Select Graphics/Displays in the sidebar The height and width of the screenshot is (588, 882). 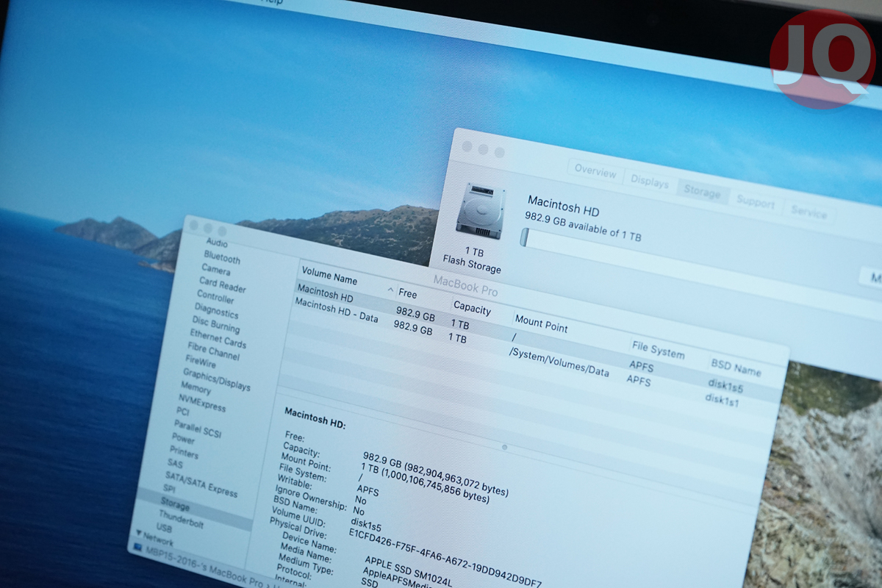pos(216,380)
